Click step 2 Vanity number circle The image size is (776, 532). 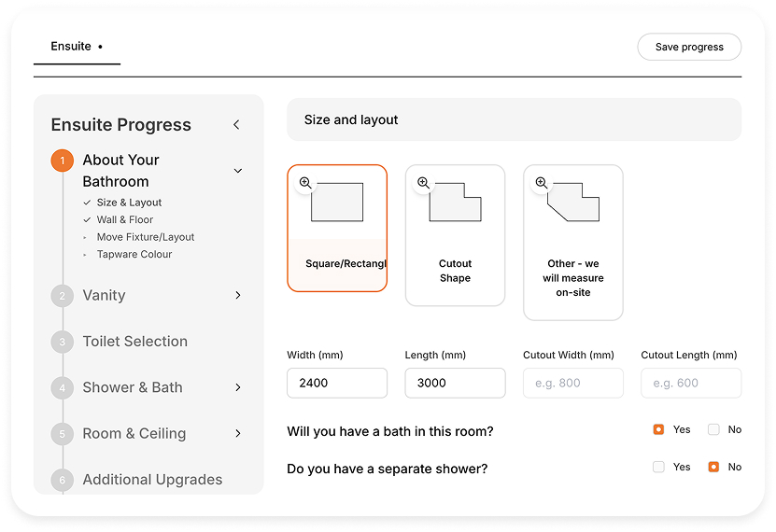(x=63, y=296)
